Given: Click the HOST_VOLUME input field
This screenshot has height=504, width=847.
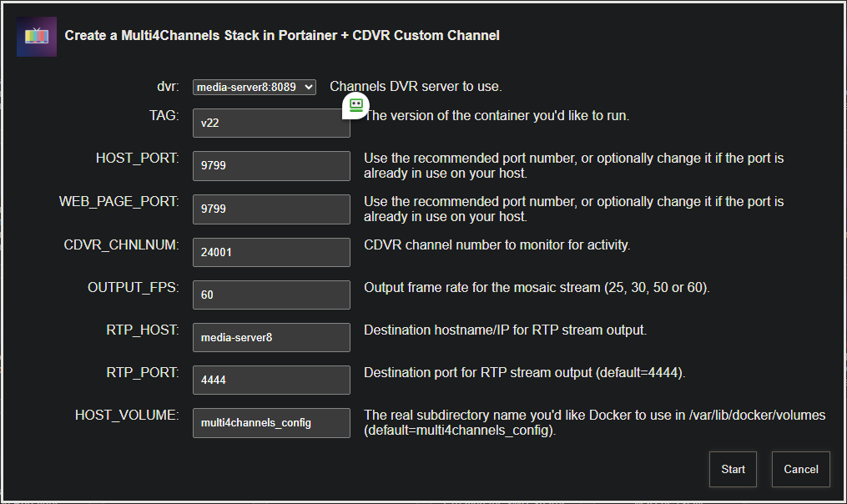Looking at the screenshot, I should coord(270,422).
